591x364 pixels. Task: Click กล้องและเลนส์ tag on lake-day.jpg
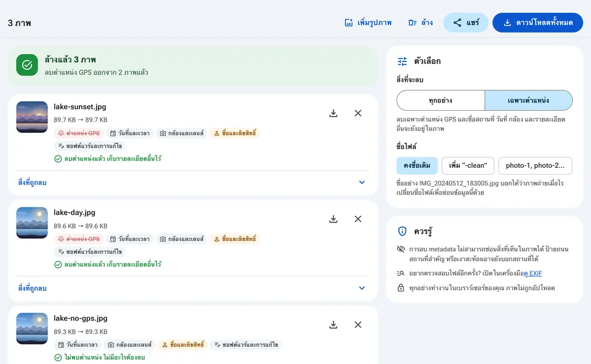[182, 239]
